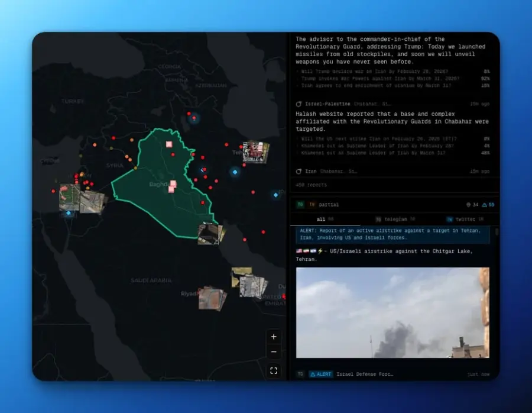Click the blue arrow marker on Iraq-Iran border
532x413 pixels.
pyautogui.click(x=203, y=170)
